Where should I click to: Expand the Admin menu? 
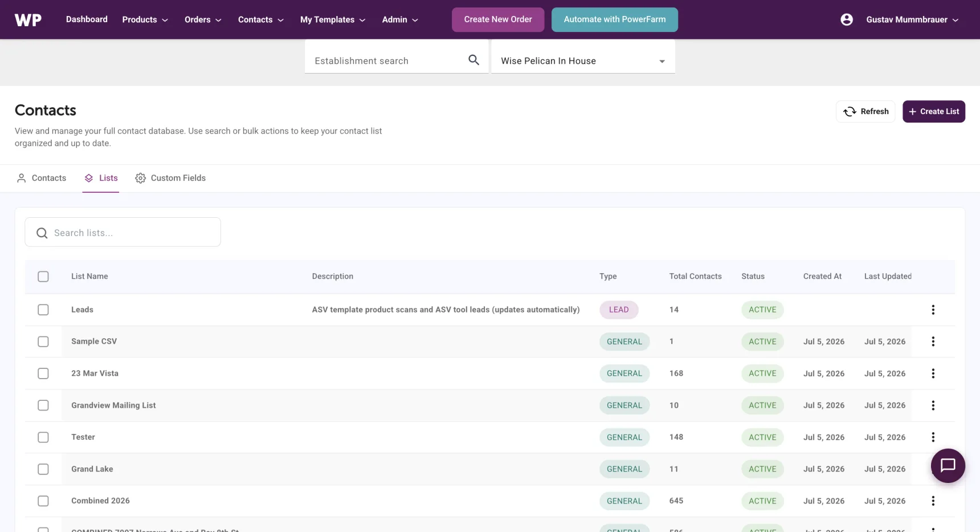click(x=400, y=19)
